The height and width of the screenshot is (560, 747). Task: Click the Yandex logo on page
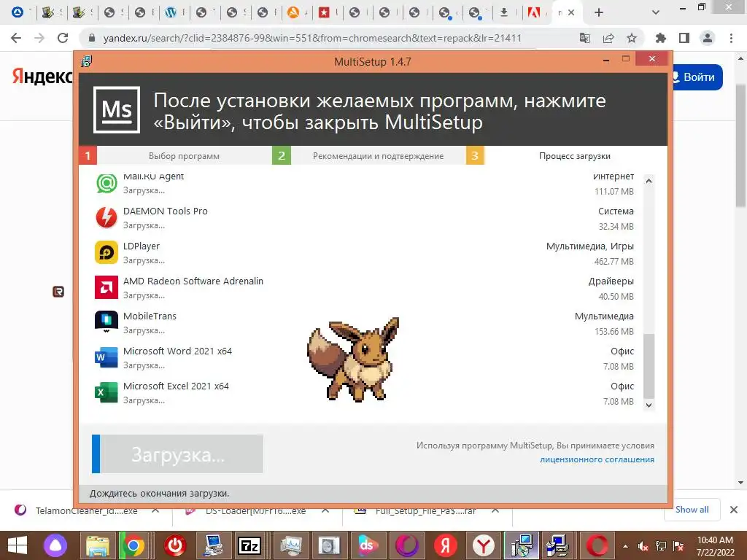pyautogui.click(x=42, y=76)
